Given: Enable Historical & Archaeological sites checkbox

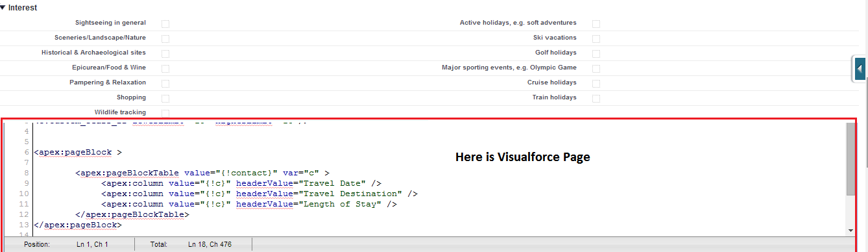Looking at the screenshot, I should (x=165, y=53).
